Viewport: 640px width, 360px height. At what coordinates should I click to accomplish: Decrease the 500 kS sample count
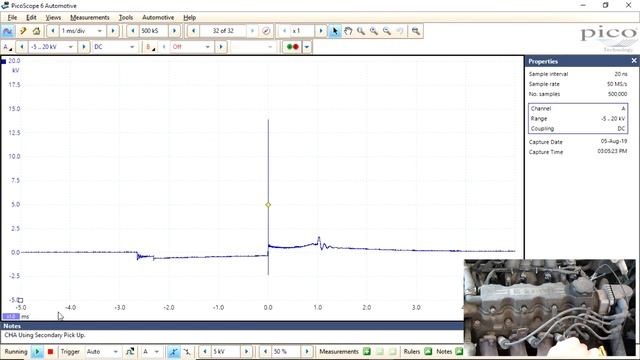pyautogui.click(x=133, y=31)
